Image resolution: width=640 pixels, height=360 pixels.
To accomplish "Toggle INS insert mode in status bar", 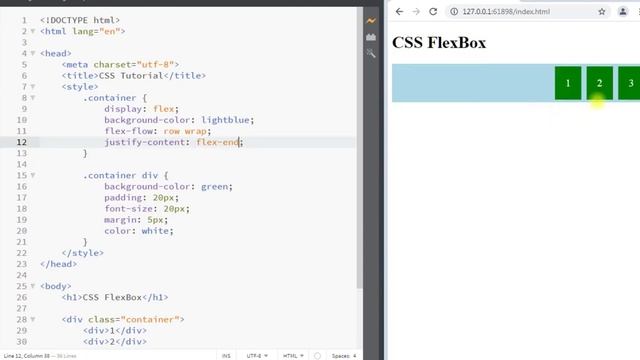I will [x=226, y=356].
